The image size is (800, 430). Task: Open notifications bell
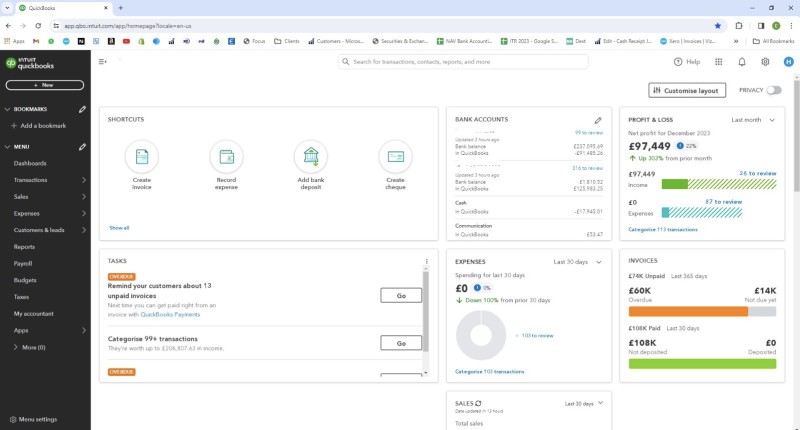(x=742, y=62)
